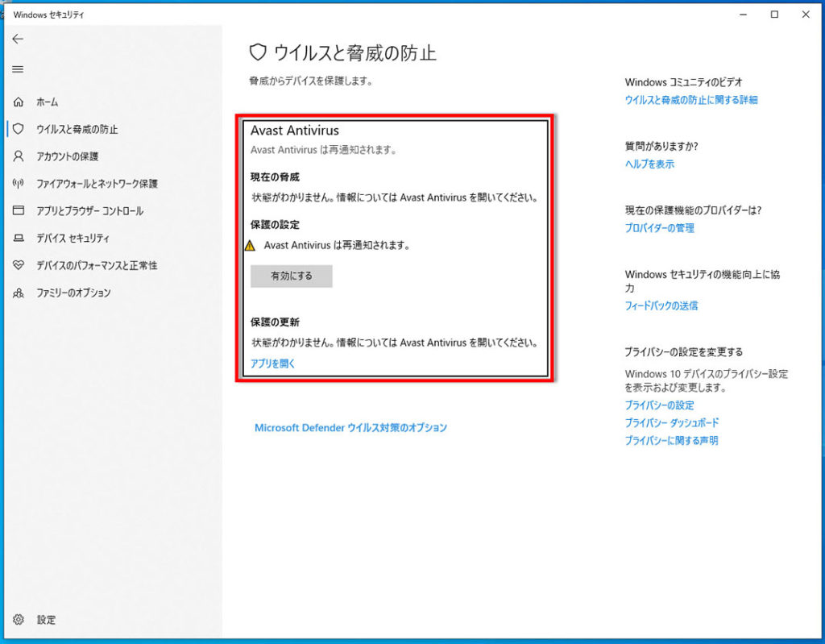
Task: Click the ヘルプを表示 link
Action: (649, 164)
